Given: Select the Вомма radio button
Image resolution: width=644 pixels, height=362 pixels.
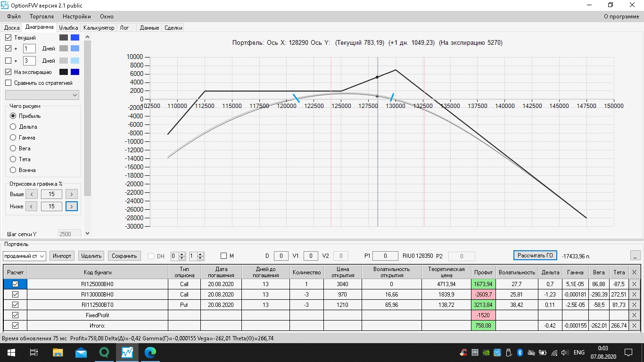Looking at the screenshot, I should pyautogui.click(x=13, y=170).
